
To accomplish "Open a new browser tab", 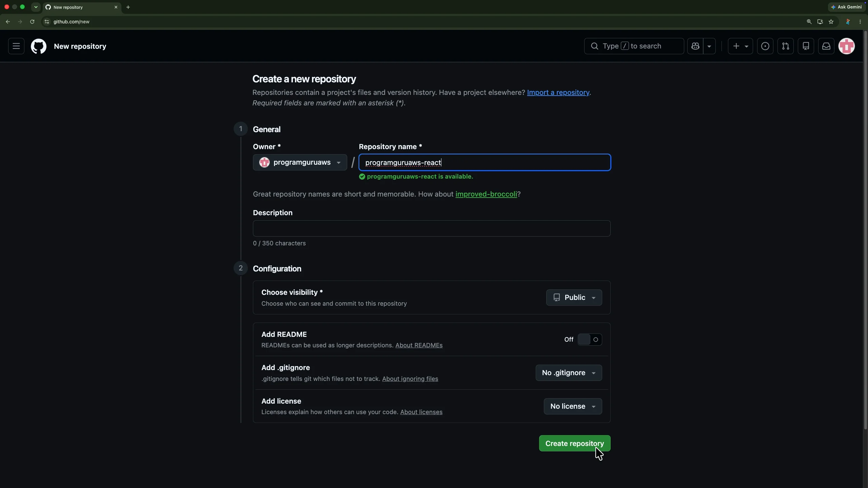I will tap(128, 7).
